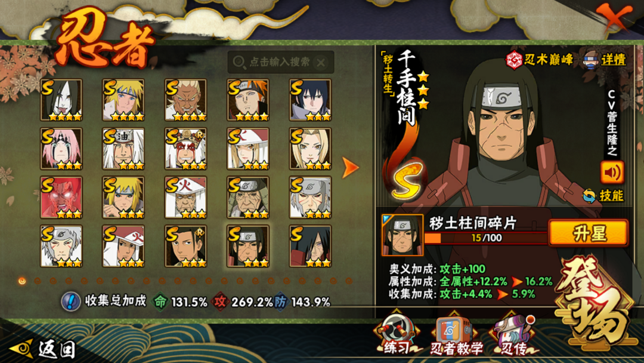This screenshot has height=363, width=644.
Task: Select the second page indicator dot
Action: click(38, 281)
